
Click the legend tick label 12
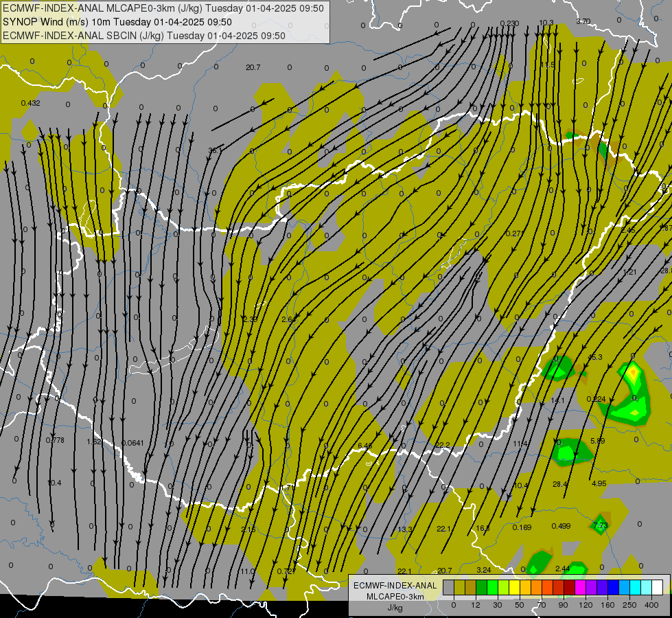click(x=475, y=605)
